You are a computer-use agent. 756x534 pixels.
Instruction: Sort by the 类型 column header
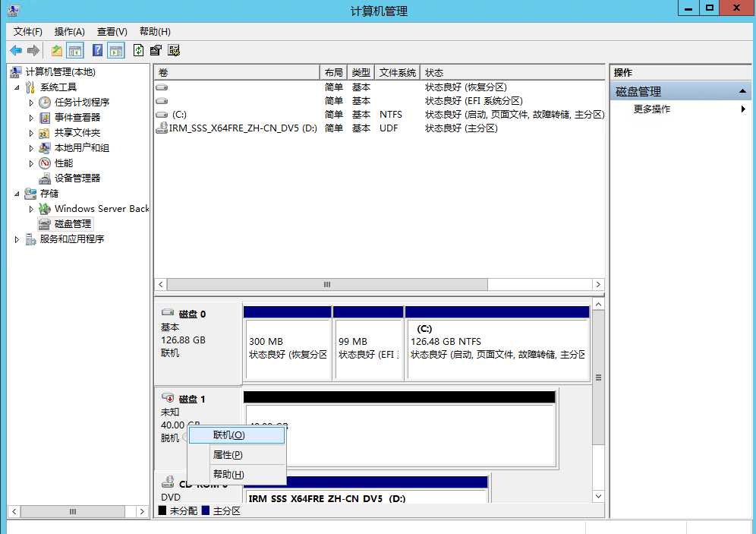tap(361, 72)
